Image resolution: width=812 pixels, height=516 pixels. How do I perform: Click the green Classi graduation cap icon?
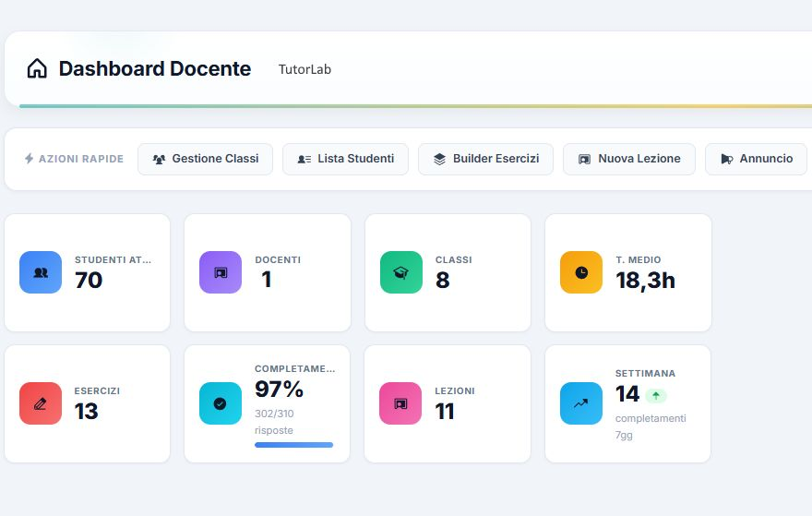[x=400, y=272]
